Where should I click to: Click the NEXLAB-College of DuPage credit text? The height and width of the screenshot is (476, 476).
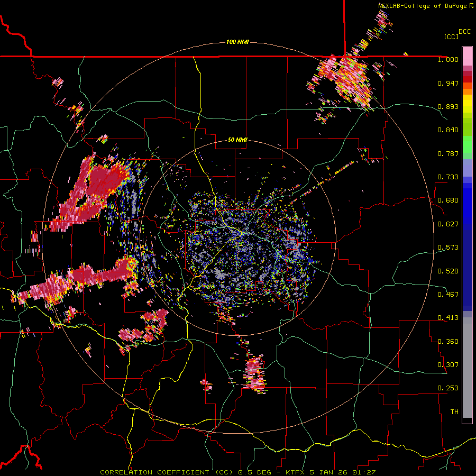pos(425,6)
